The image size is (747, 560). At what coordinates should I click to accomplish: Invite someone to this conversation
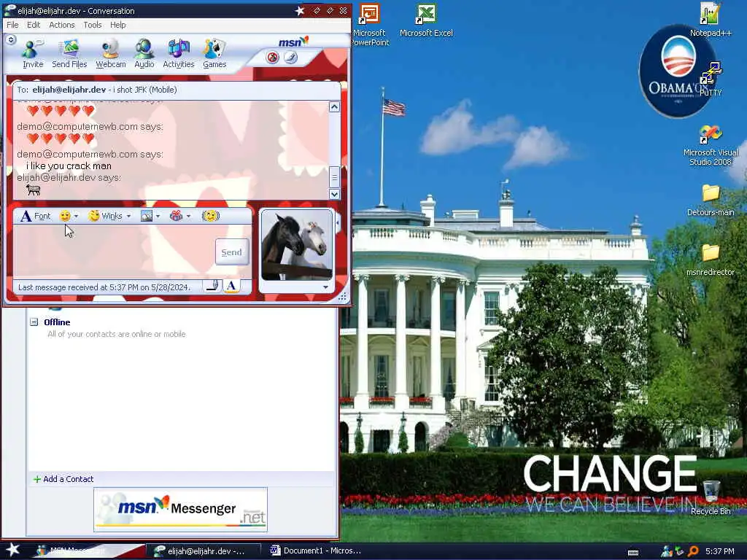pos(33,54)
